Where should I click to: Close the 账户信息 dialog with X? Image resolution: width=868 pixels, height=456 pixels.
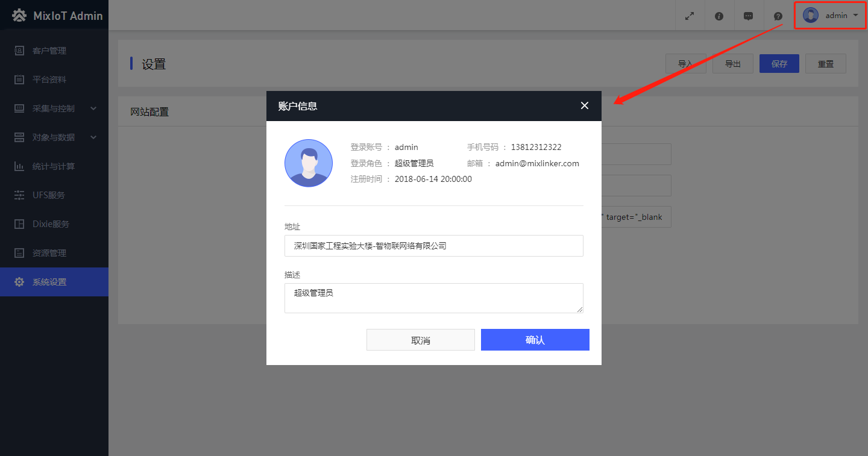[584, 105]
